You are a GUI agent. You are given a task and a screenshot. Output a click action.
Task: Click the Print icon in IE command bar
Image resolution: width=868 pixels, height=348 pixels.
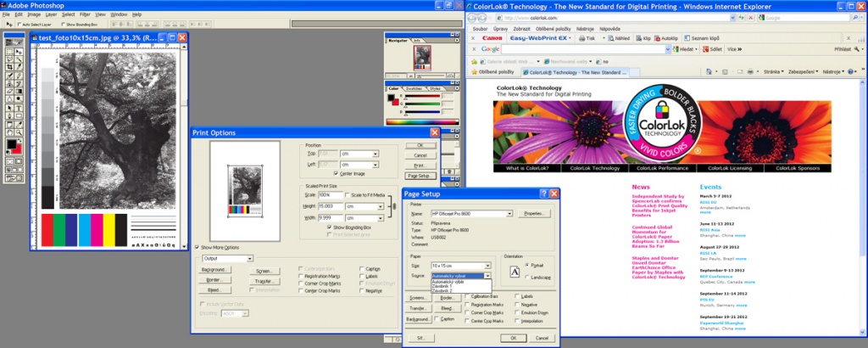(x=750, y=72)
